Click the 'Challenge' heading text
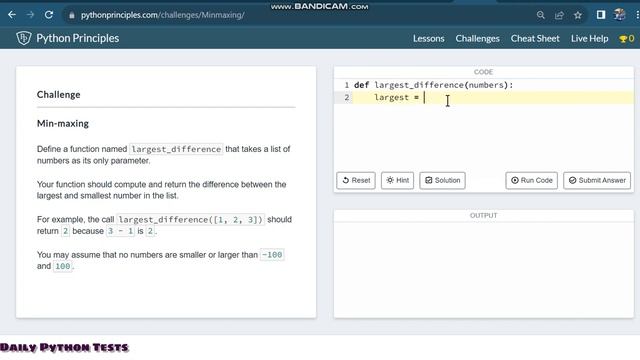Viewport: 640px width, 360px height. [58, 95]
